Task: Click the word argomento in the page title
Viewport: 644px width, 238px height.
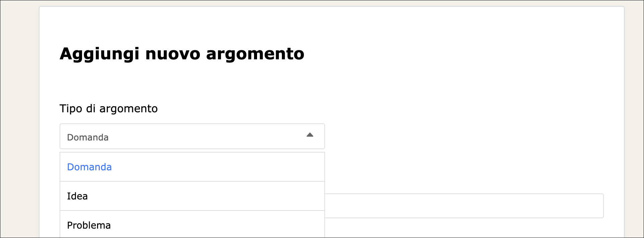Action: tap(255, 54)
